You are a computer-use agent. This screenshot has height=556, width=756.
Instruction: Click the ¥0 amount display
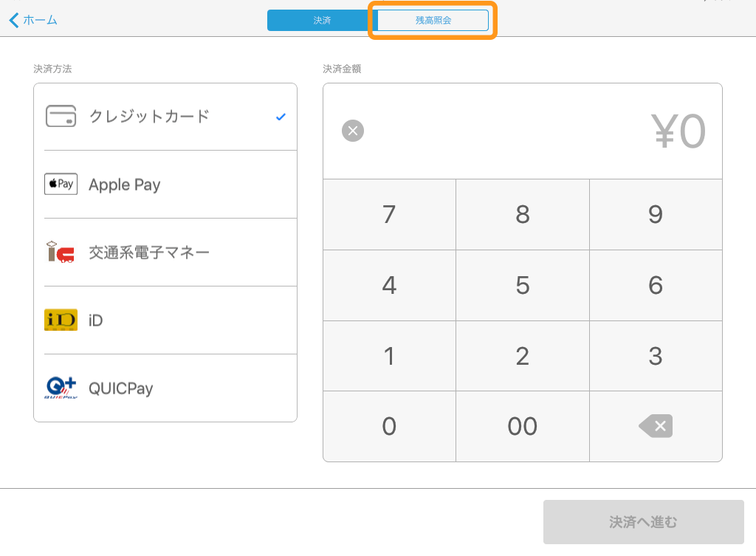678,131
